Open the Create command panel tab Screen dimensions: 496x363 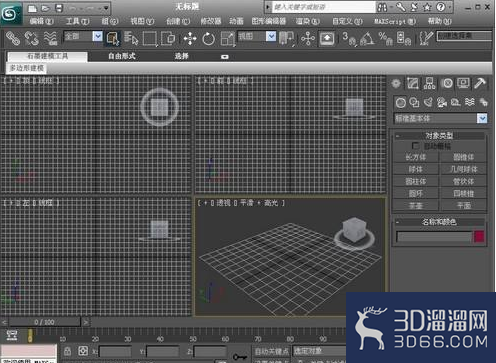point(396,83)
